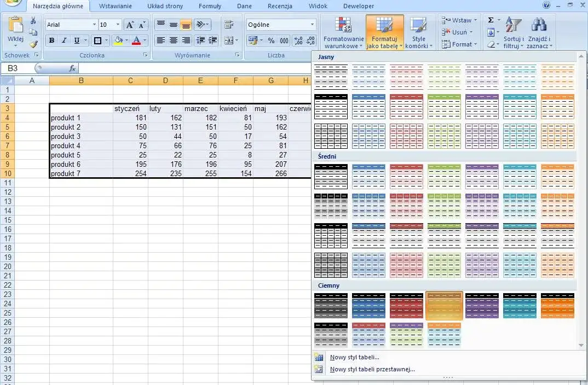This screenshot has height=385, width=588.
Task: Switch to the Wstawianie tab
Action: pos(115,6)
